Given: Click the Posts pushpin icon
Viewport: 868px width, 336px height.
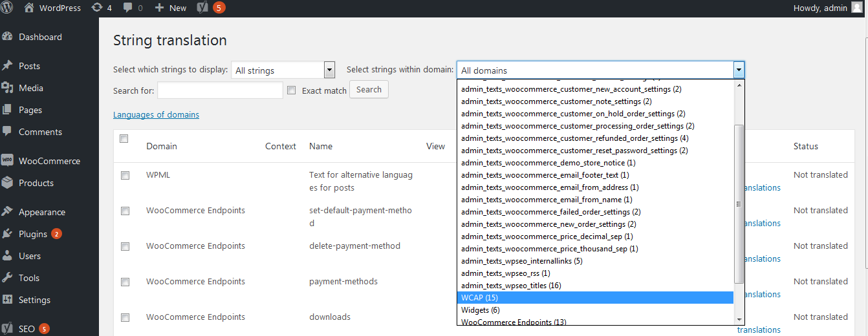Looking at the screenshot, I should click(x=8, y=66).
